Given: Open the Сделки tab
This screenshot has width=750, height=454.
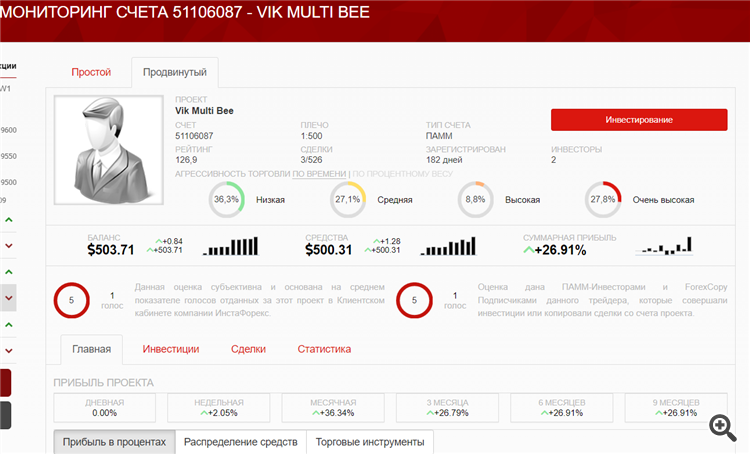Looking at the screenshot, I should (x=248, y=349).
